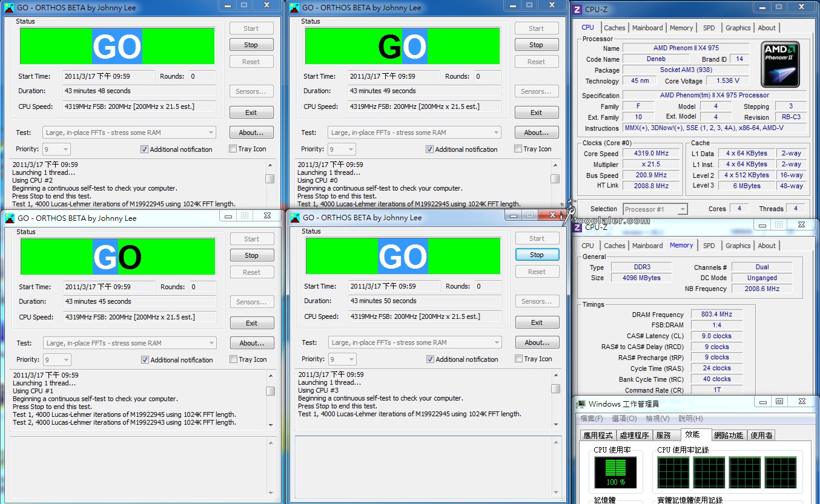Click the CAS# Latency value 9.0 clocks

pos(716,336)
